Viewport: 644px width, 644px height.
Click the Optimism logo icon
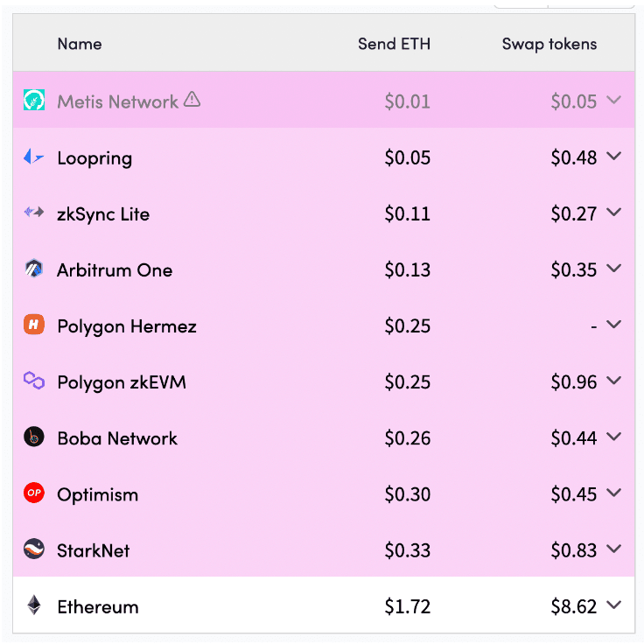pyautogui.click(x=33, y=493)
